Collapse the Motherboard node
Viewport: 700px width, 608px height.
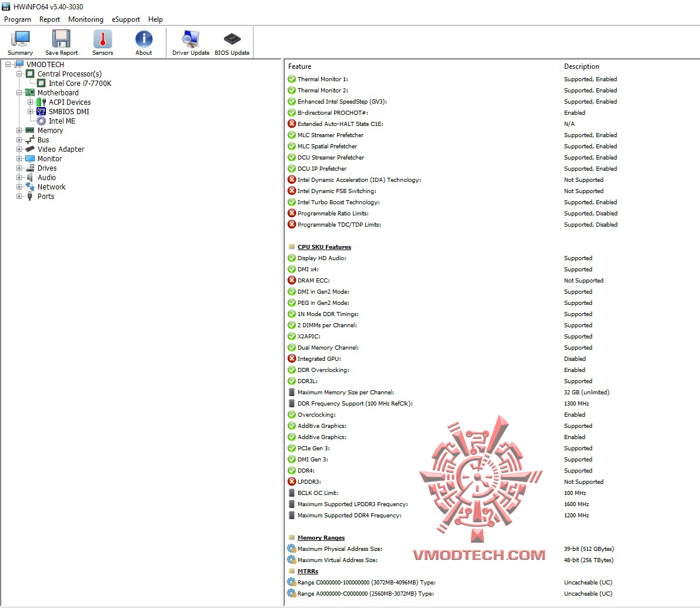(x=19, y=92)
